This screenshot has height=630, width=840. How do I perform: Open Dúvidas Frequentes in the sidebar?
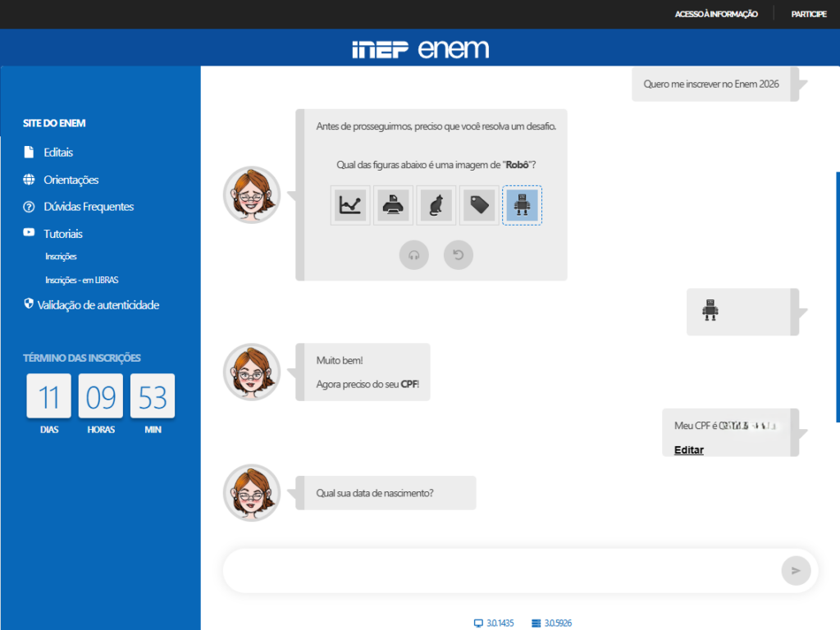[x=89, y=207]
